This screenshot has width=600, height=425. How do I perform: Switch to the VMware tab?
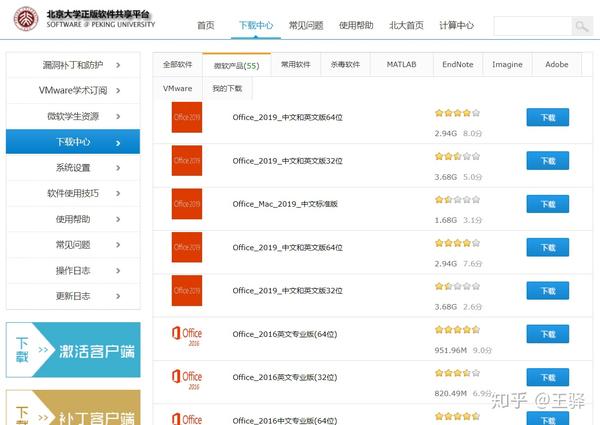point(177,88)
